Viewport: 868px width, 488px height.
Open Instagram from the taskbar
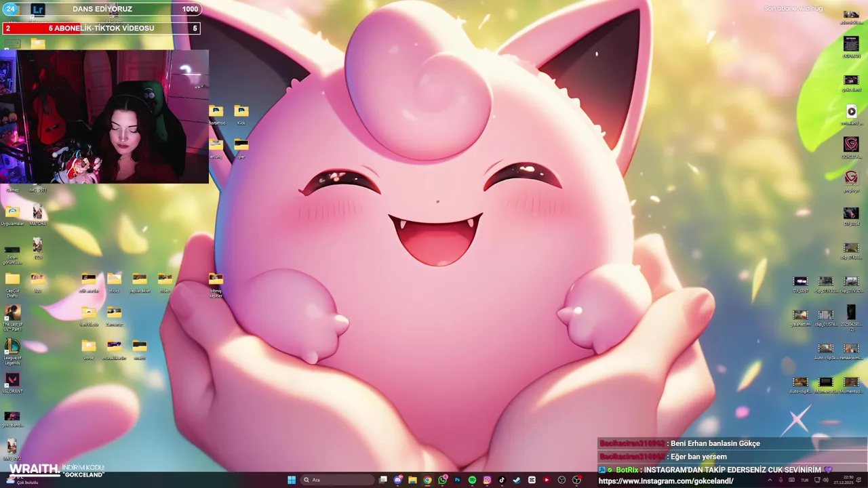point(487,480)
